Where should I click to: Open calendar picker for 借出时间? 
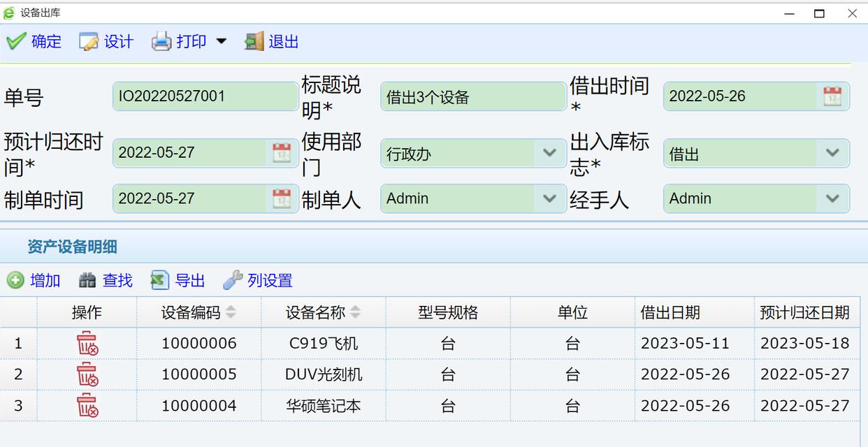(x=832, y=96)
